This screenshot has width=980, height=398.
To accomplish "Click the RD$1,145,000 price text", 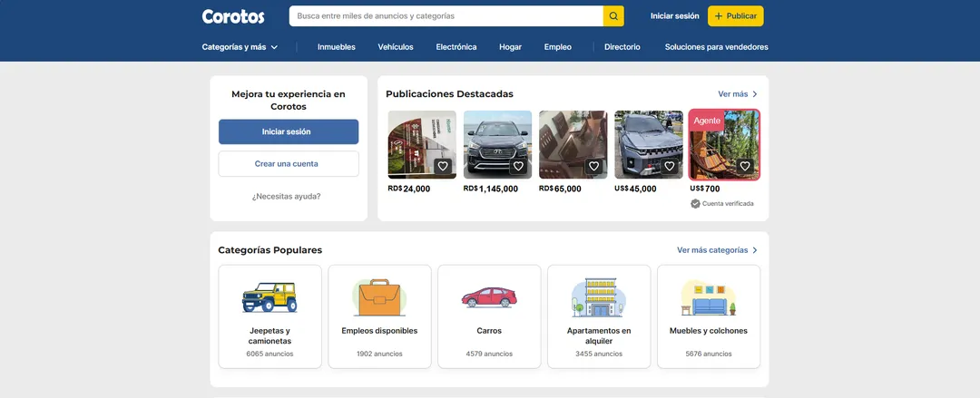I will click(491, 189).
